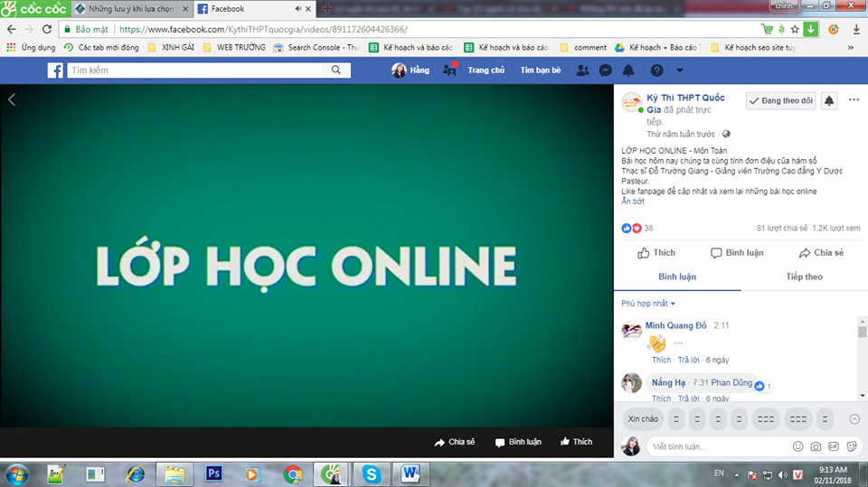Like Minh Quang Đỗ's comment

[660, 360]
